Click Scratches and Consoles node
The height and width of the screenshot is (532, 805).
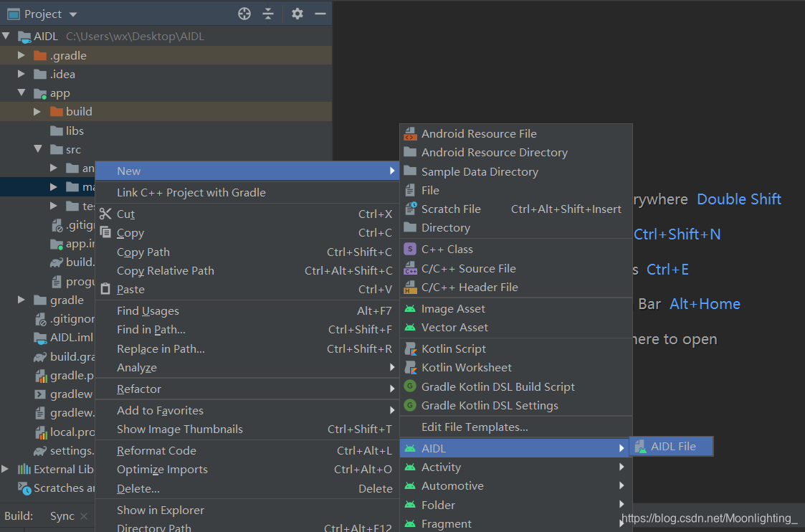[x=57, y=488]
